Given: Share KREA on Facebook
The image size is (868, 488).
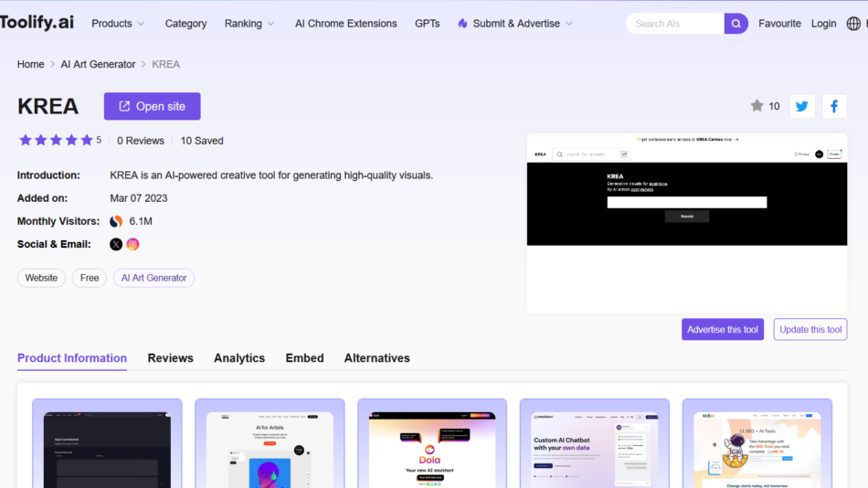Looking at the screenshot, I should tap(834, 106).
